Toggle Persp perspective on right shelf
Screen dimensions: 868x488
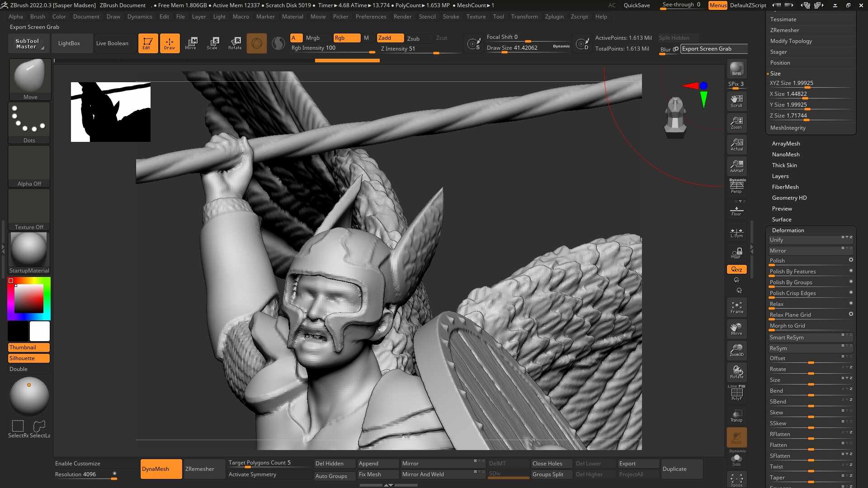[x=736, y=185]
